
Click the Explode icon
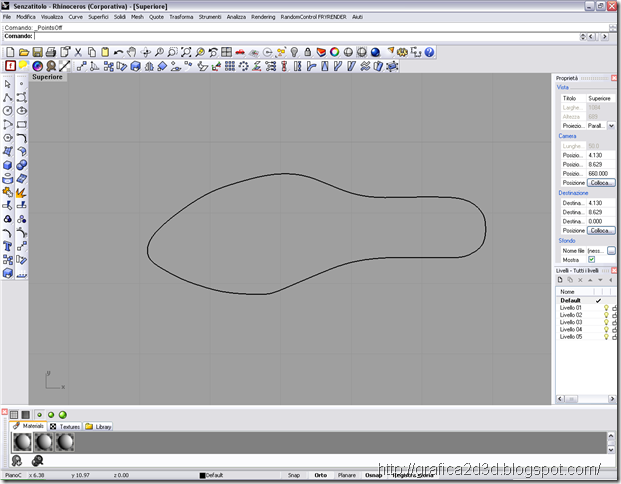pos(22,192)
